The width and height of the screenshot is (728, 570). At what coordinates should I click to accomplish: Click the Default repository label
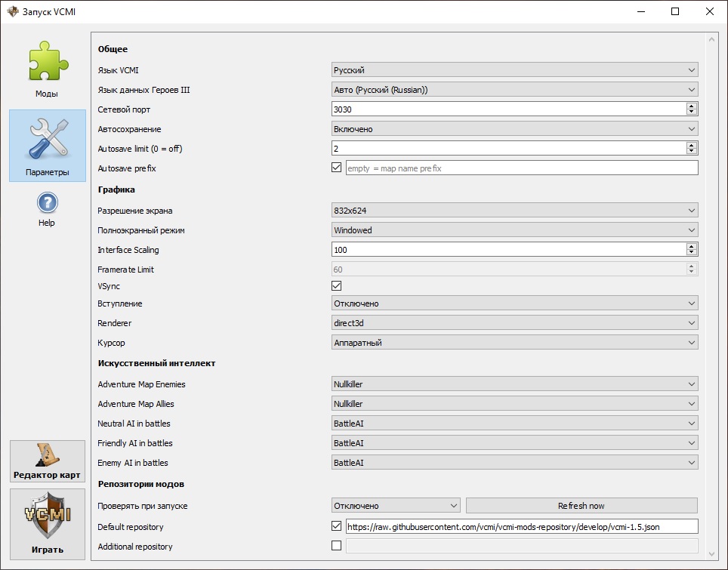click(131, 527)
